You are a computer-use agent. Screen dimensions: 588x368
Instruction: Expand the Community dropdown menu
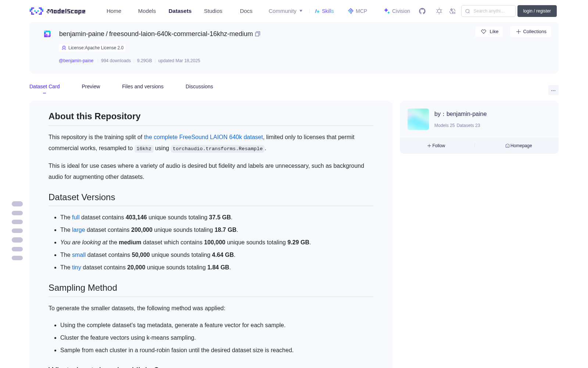tap(286, 11)
